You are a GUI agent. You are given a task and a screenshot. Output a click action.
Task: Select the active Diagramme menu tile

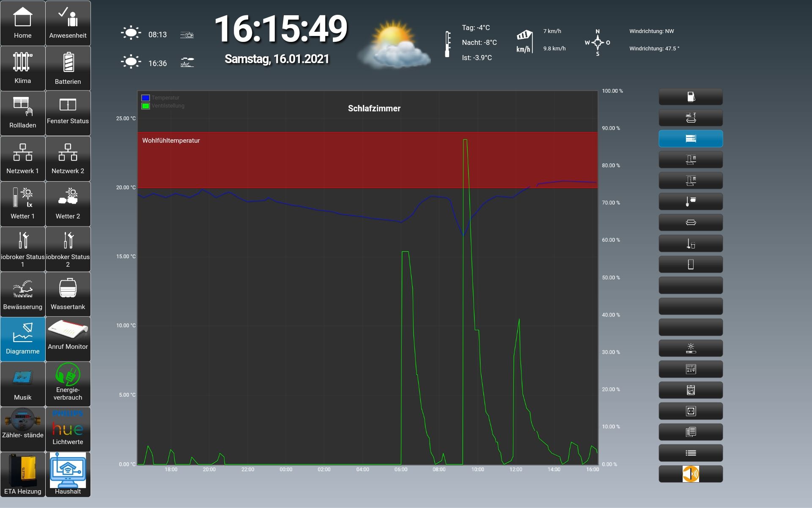(x=22, y=339)
